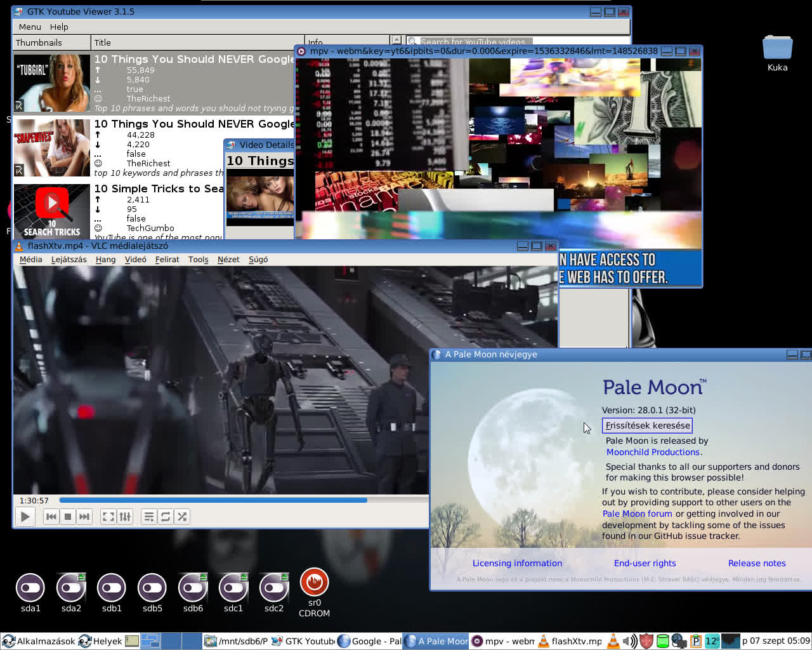Switch to mpv taskbar entry
Screen dimensions: 812x650
[502, 641]
